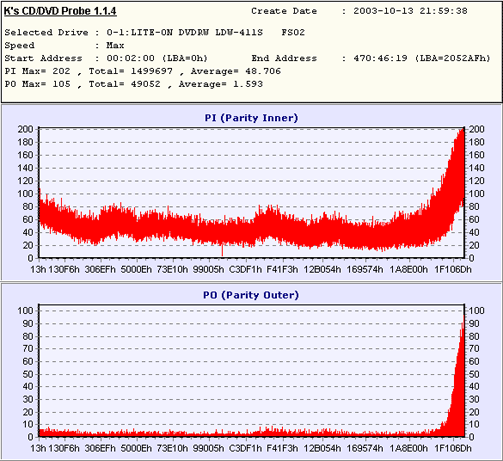503x461 pixels.
Task: Click the Average= 48.706 value
Action: 236,71
